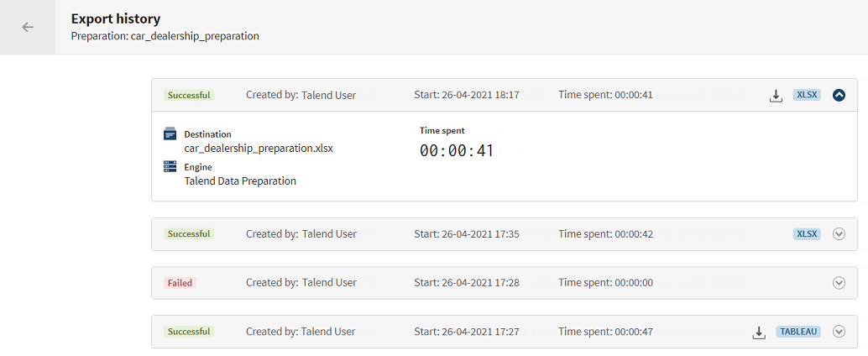Image resolution: width=868 pixels, height=356 pixels.
Task: Click the Engine server icon
Action: coord(170,167)
